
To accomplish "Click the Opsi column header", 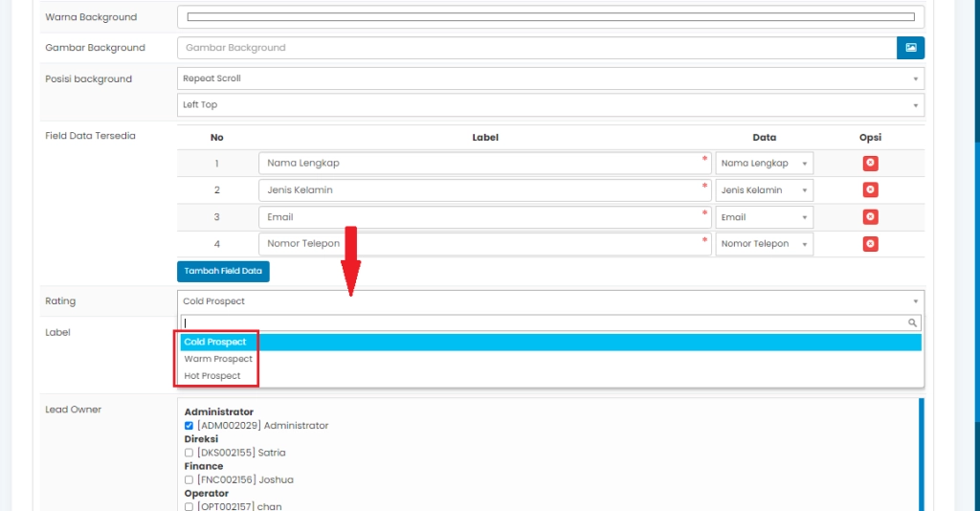I will [870, 138].
